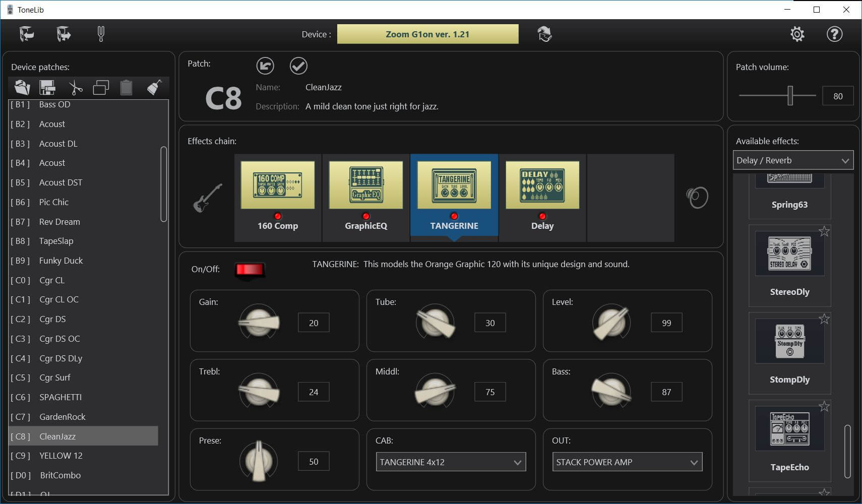
Task: Choose the TapeEcho effect thumbnail
Action: point(789,429)
